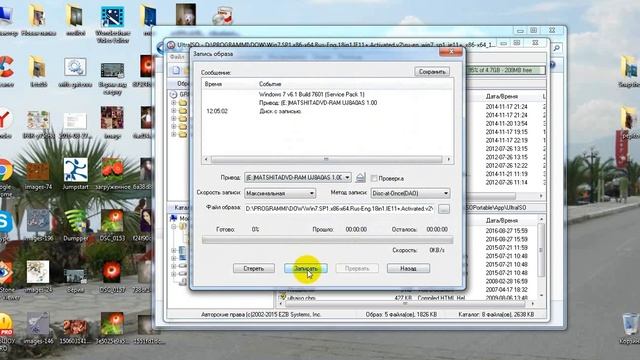Screen dimensions: 640x360
Task: Click the Время column header in the log
Action: pyautogui.click(x=213, y=84)
